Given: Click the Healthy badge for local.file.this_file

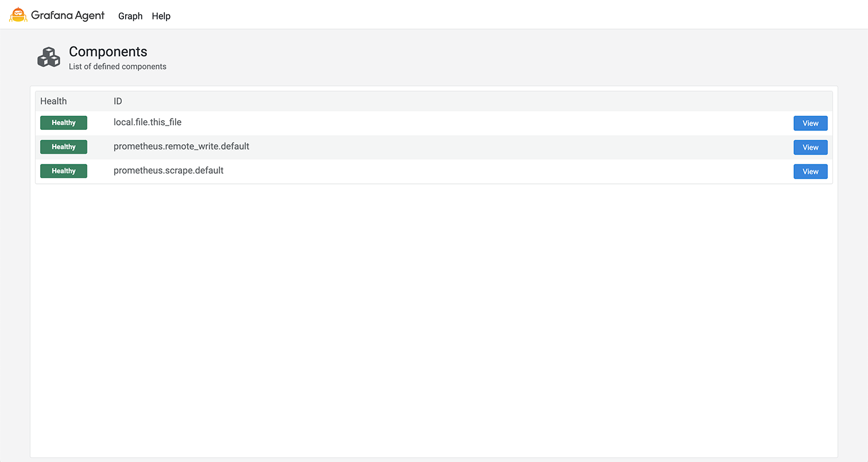Looking at the screenshot, I should (63, 122).
